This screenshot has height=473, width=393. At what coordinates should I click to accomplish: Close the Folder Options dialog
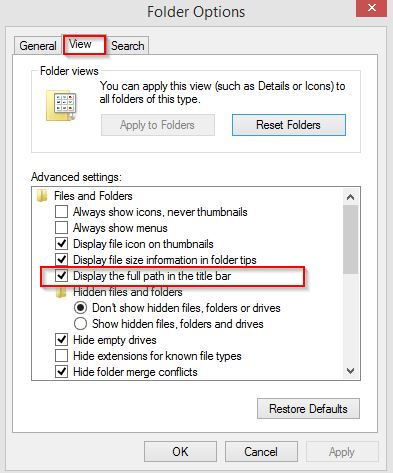coord(371,8)
